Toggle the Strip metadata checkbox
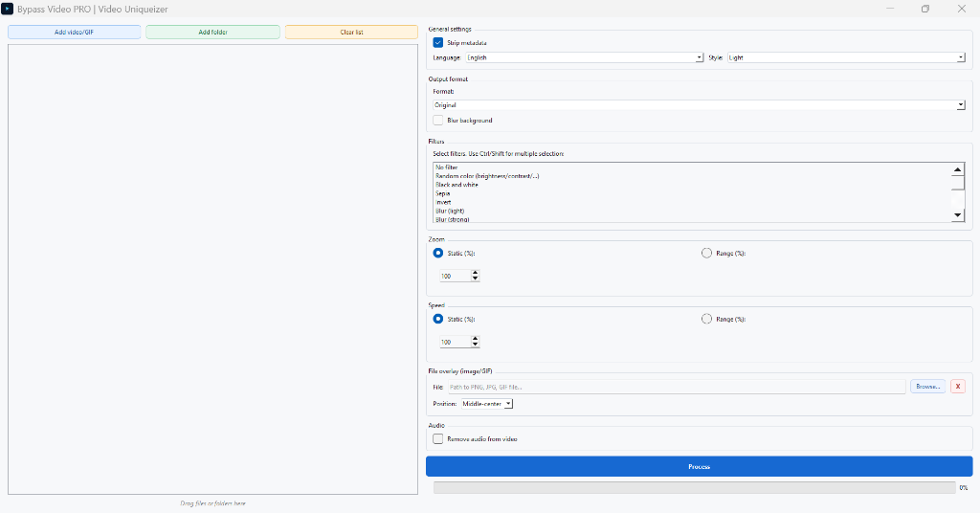The height and width of the screenshot is (513, 980). (x=438, y=42)
